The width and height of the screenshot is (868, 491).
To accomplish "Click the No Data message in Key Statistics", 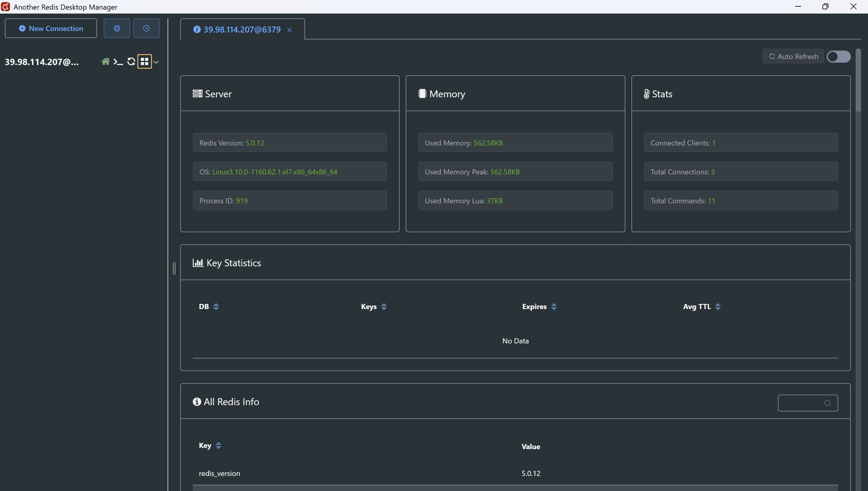I will [x=515, y=341].
